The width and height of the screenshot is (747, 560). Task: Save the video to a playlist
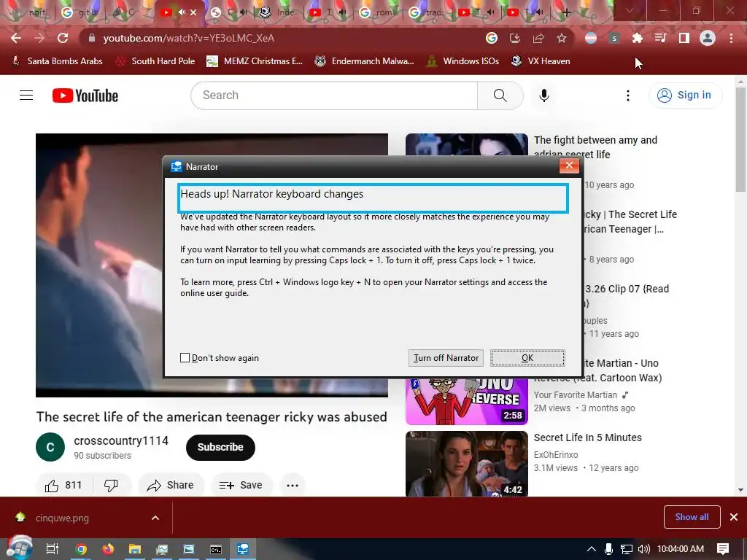coord(241,485)
